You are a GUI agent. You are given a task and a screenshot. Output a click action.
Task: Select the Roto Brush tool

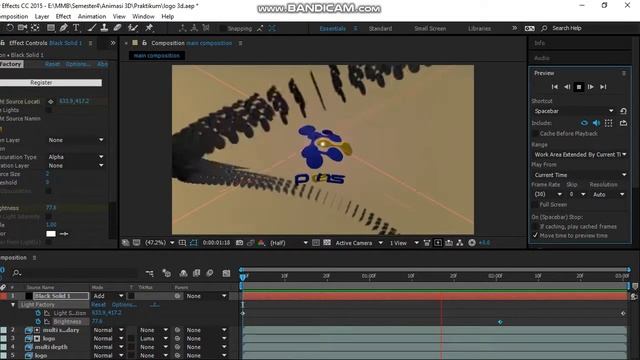click(x=133, y=28)
